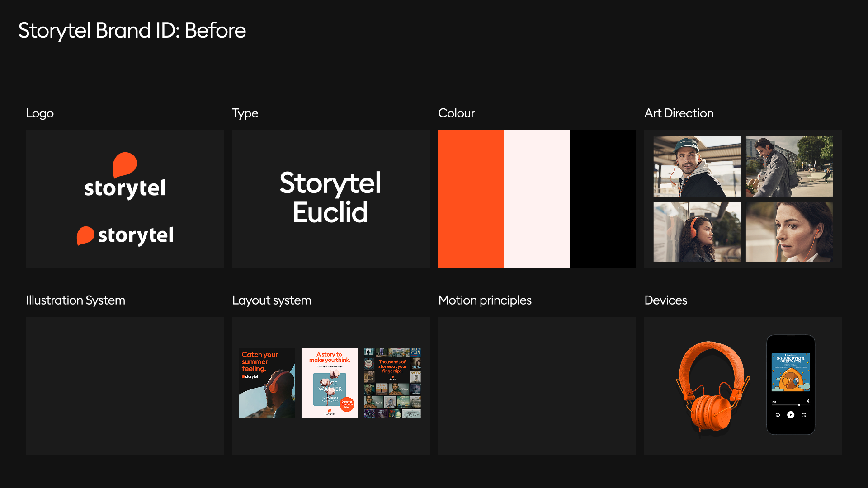868x488 pixels.
Task: Tap the skip-forward icon on phone player
Action: (x=804, y=415)
